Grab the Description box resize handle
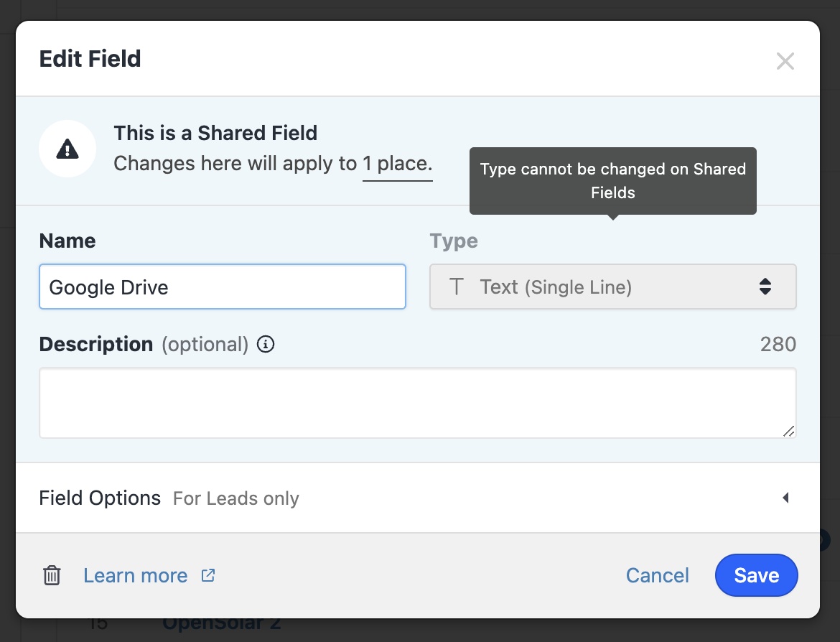This screenshot has height=642, width=840. (x=788, y=431)
